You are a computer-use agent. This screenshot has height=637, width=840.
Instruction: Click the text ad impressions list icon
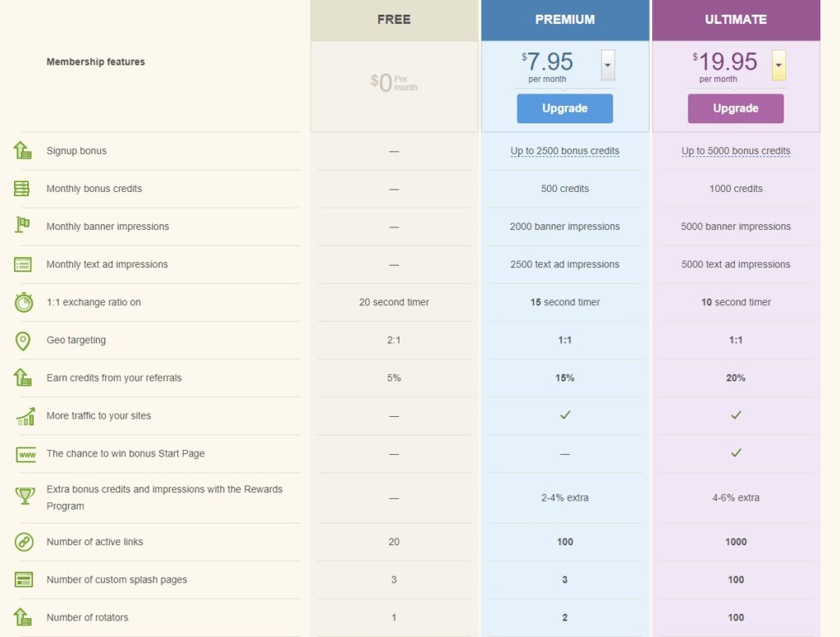pos(23,264)
